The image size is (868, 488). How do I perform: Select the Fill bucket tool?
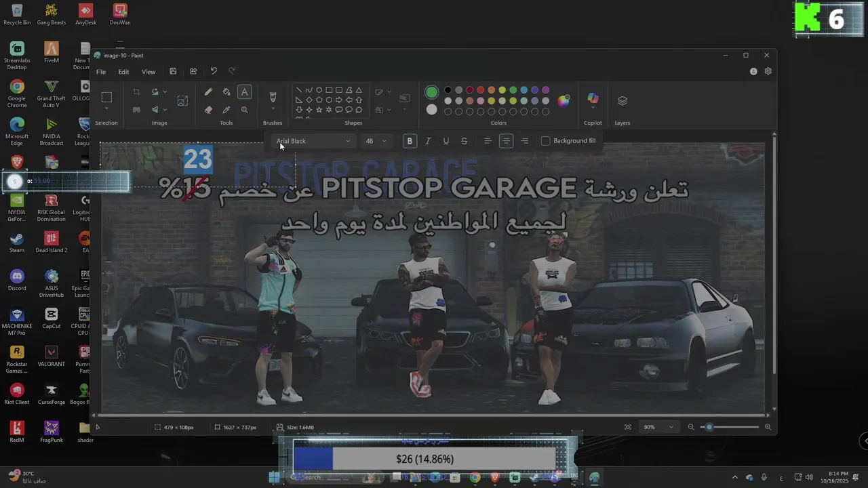(x=226, y=92)
